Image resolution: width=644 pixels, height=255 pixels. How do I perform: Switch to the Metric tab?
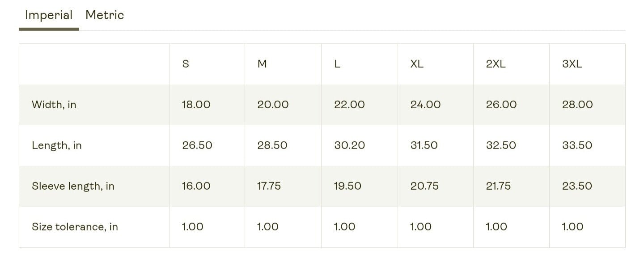coord(105,15)
